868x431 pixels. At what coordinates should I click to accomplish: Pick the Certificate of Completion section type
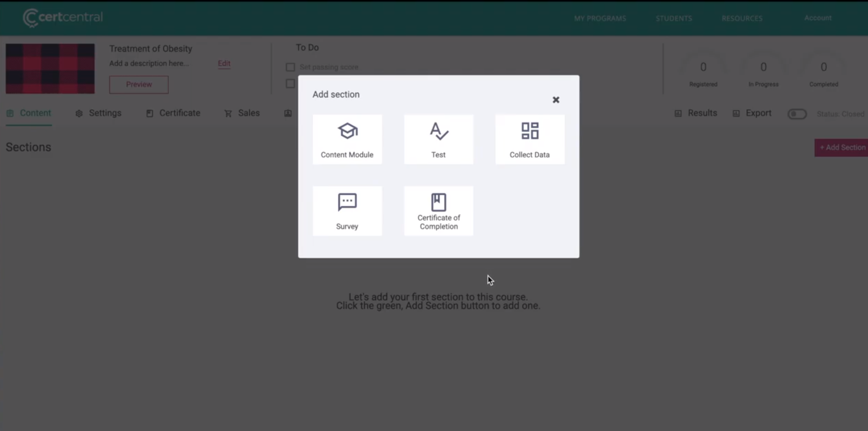pos(438,211)
